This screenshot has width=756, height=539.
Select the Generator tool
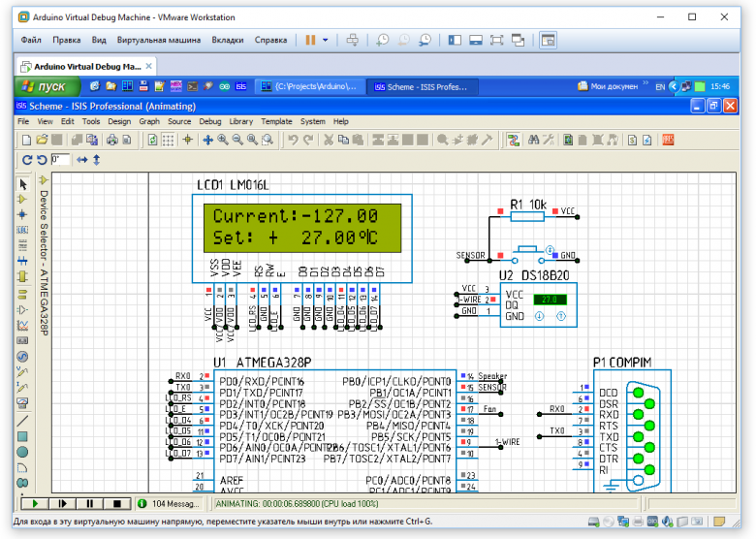[22, 357]
